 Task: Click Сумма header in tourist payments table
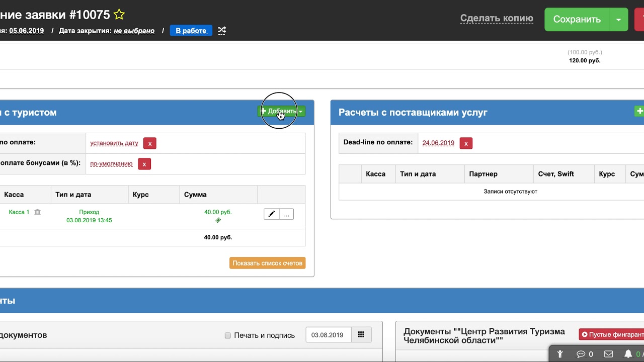195,195
